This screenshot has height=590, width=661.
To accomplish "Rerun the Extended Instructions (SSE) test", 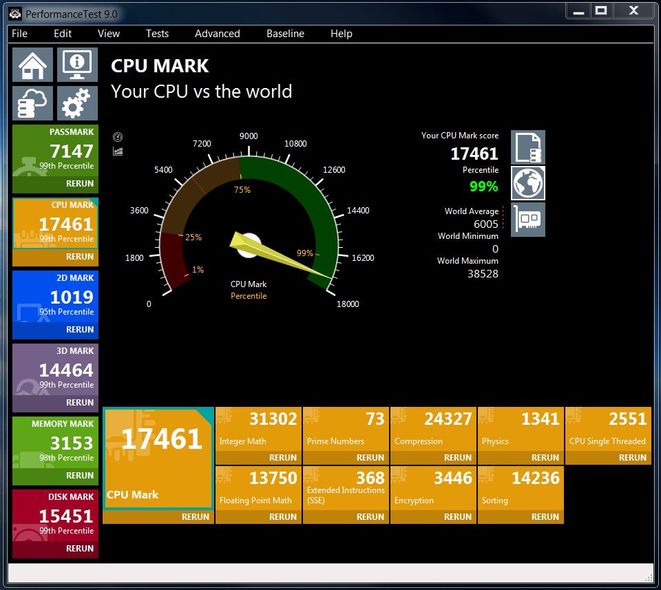I will point(370,517).
